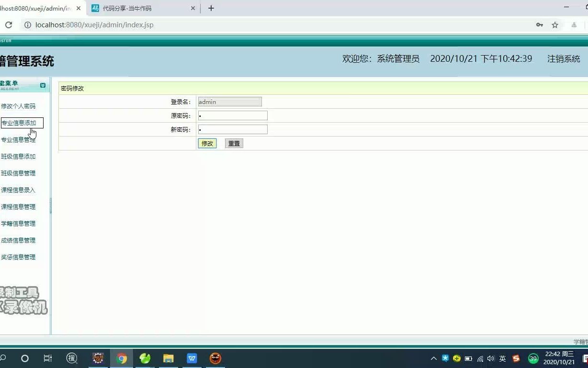The width and height of the screenshot is (588, 368).
Task: Reload the page in the browser
Action: [8, 24]
